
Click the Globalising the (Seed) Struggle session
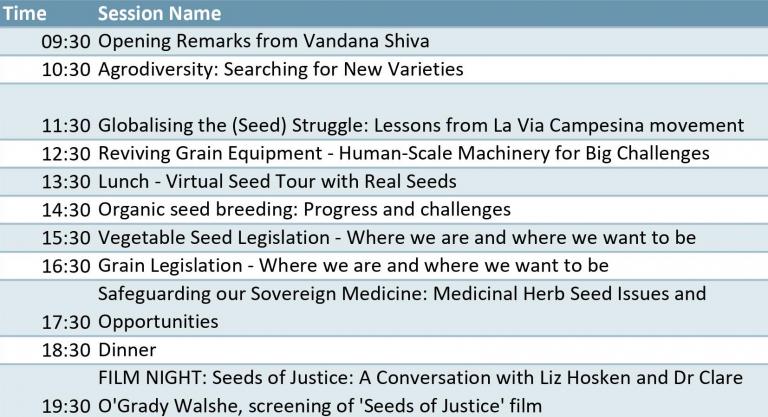click(420, 125)
